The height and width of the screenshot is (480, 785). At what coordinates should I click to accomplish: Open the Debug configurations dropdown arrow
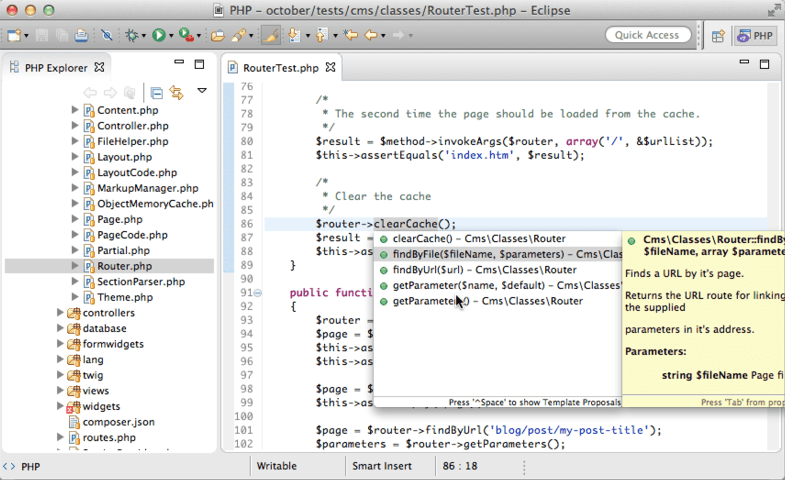(x=144, y=36)
